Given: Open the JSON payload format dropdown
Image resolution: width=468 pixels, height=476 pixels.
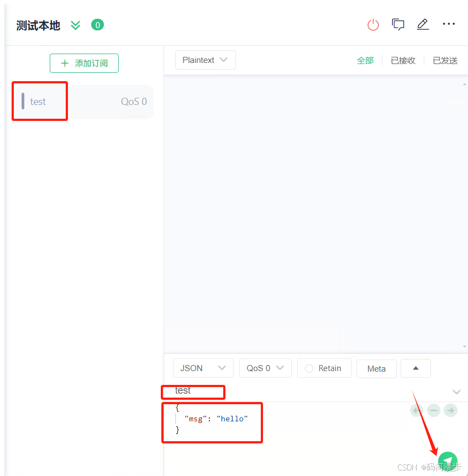Looking at the screenshot, I should pyautogui.click(x=203, y=368).
